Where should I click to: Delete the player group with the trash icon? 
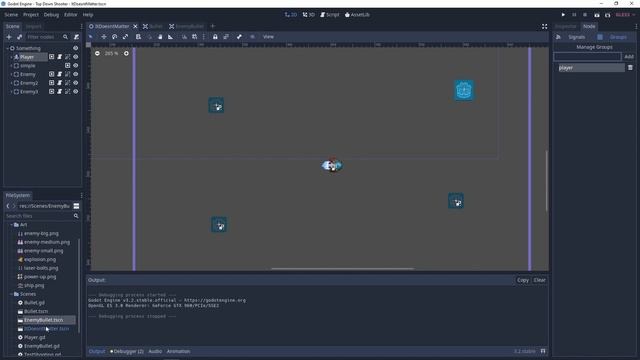pyautogui.click(x=630, y=68)
